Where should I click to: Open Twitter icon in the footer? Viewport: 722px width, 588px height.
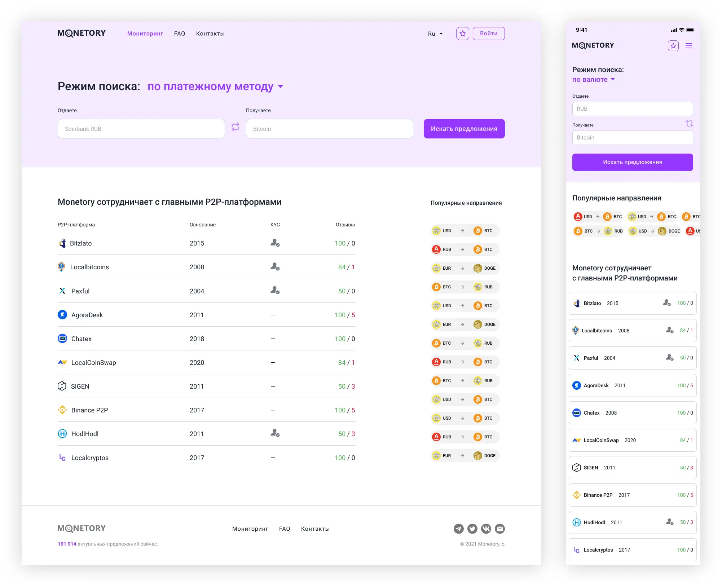(x=472, y=529)
